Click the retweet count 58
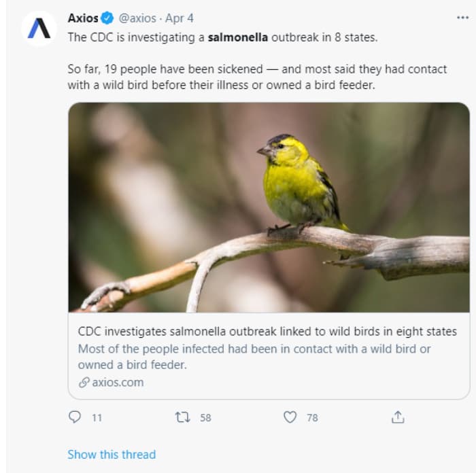Image resolution: width=476 pixels, height=473 pixels. 205,418
